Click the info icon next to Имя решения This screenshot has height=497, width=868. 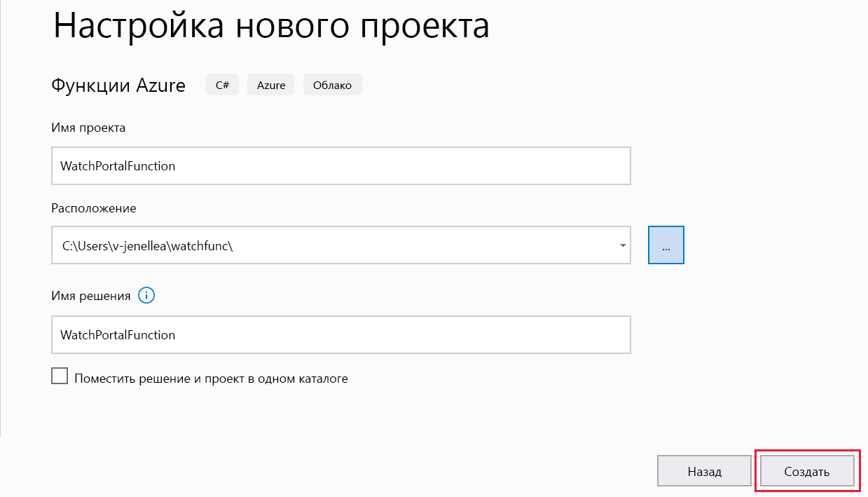point(146,296)
